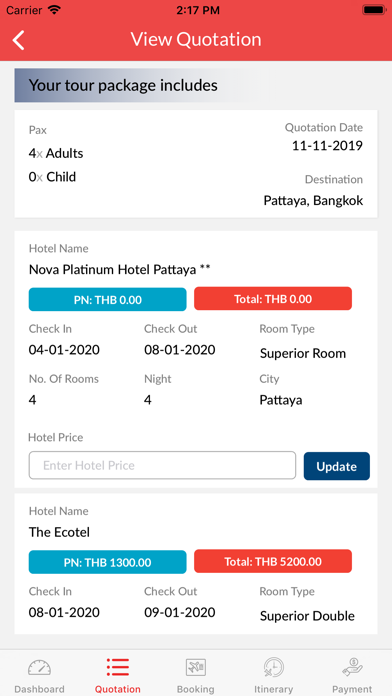The width and height of the screenshot is (392, 696).
Task: Tap the Your tour package includes header
Action: pos(123,85)
